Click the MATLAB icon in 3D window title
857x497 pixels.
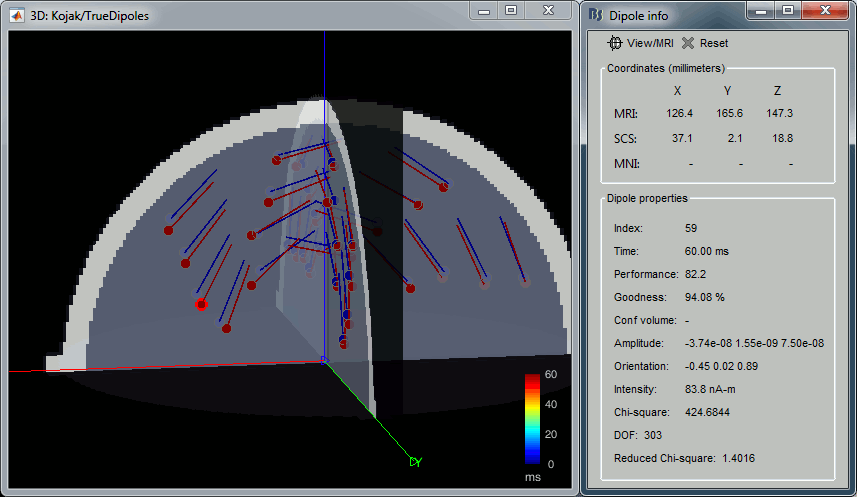(18, 15)
